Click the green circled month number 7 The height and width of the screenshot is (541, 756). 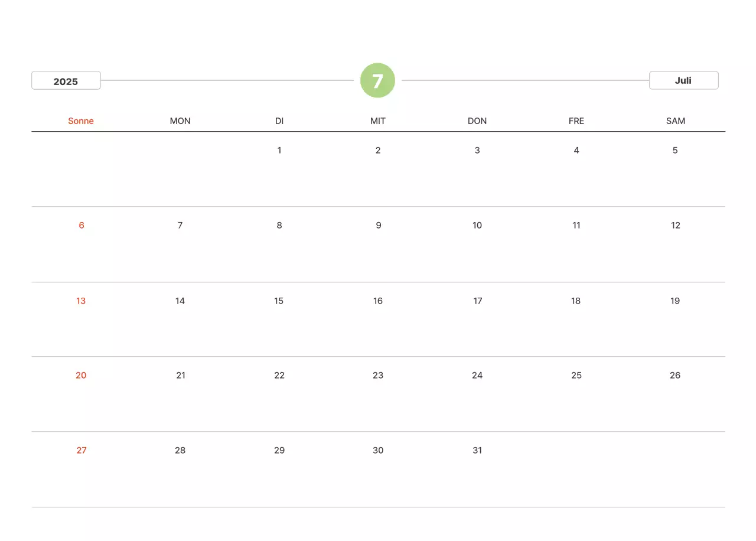[377, 80]
